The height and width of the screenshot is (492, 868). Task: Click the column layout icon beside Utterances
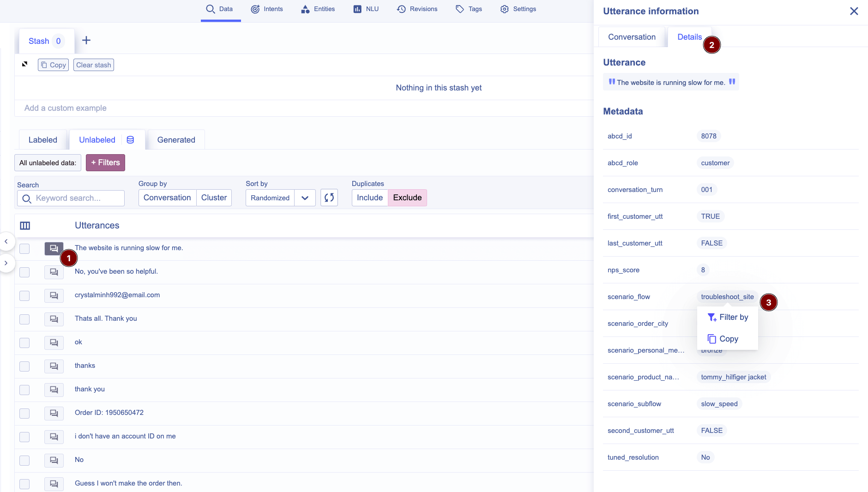[25, 226]
